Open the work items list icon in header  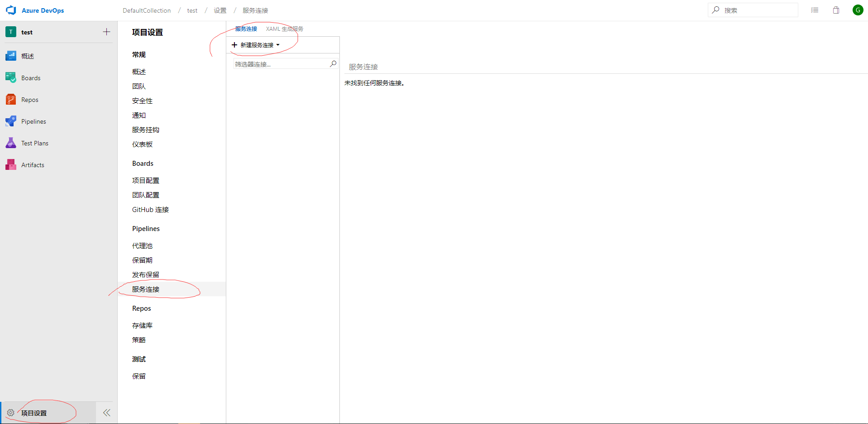coord(815,10)
